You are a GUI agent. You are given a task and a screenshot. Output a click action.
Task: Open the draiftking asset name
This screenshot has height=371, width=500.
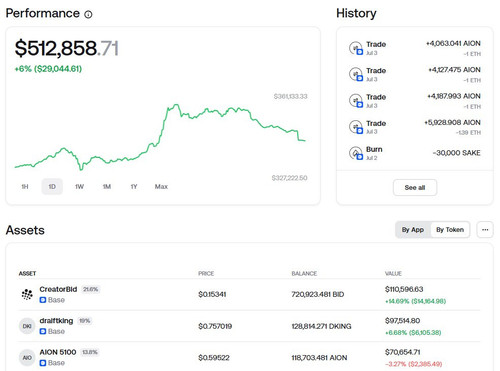click(56, 321)
